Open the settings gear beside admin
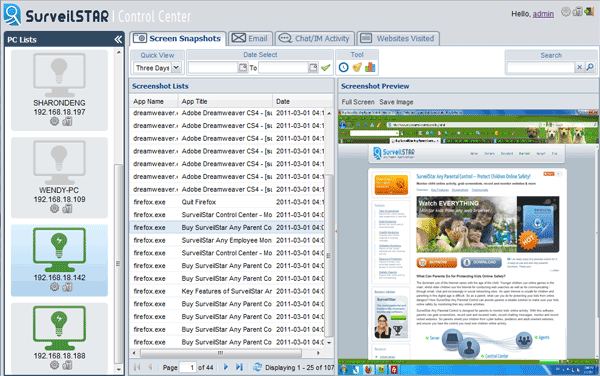 (566, 11)
